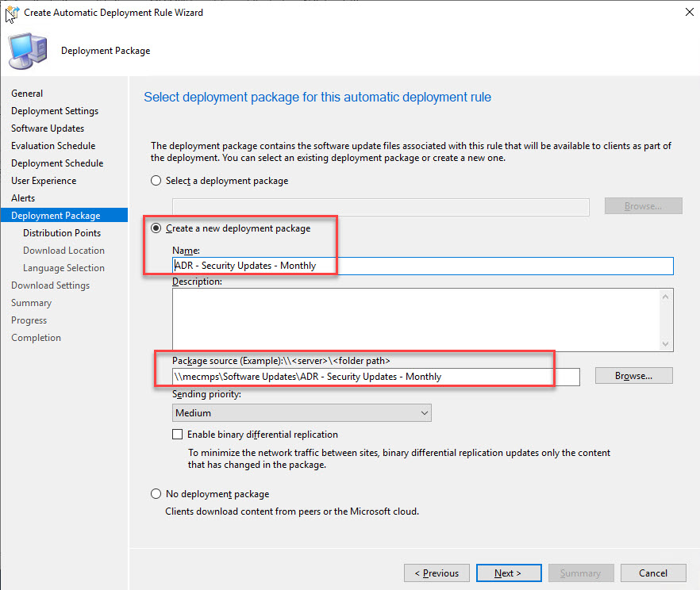Screen dimensions: 700x590
Task: Select the 'No deployment package' radio option
Action: (x=156, y=494)
